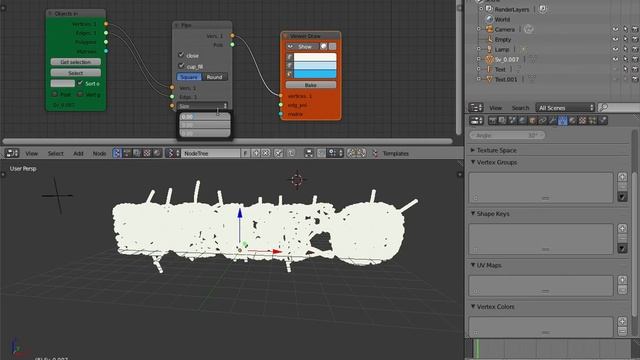
Task: Click the World globe icon in outliner
Action: (x=489, y=19)
